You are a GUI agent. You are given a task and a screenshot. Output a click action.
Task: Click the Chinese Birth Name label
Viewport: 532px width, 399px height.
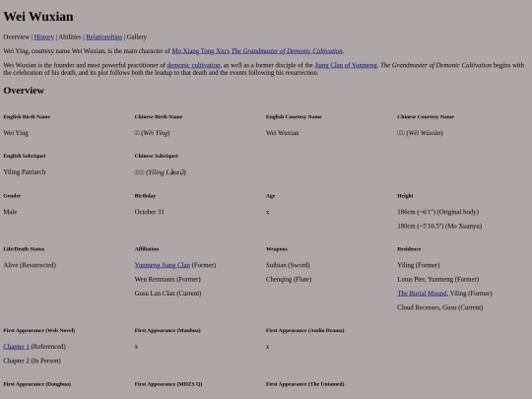[x=159, y=116]
